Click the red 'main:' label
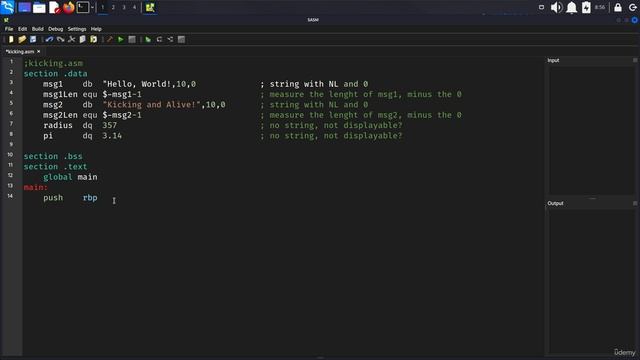This screenshot has height=360, width=640. (36, 187)
